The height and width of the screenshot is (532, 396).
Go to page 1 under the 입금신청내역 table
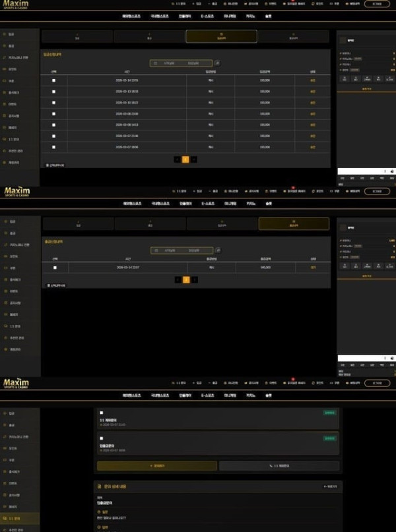tap(185, 159)
